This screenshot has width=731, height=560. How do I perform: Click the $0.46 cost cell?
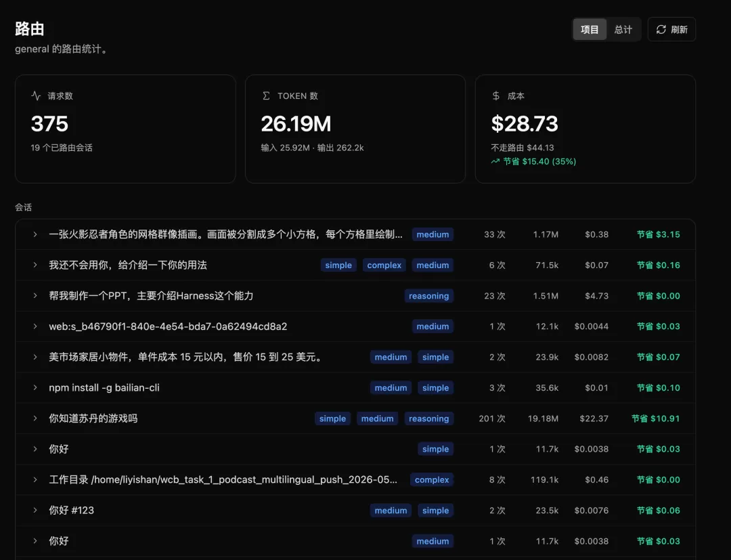[597, 479]
